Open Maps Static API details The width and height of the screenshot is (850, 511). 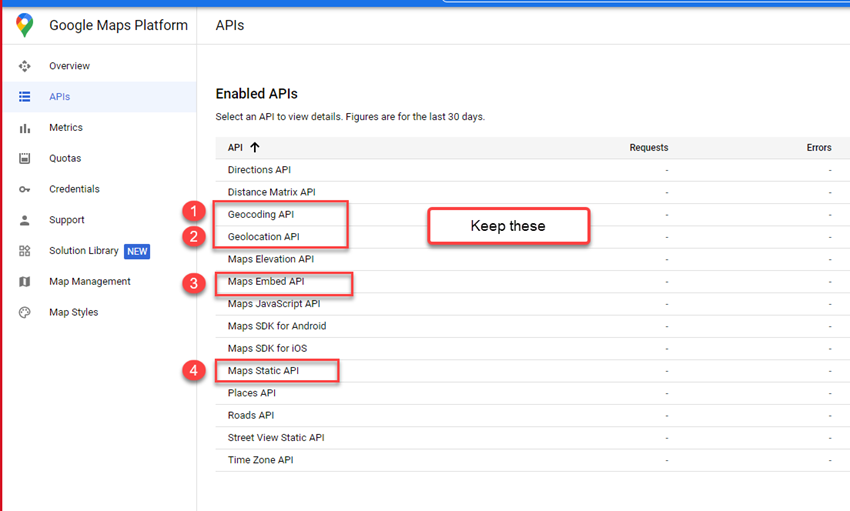click(x=263, y=371)
